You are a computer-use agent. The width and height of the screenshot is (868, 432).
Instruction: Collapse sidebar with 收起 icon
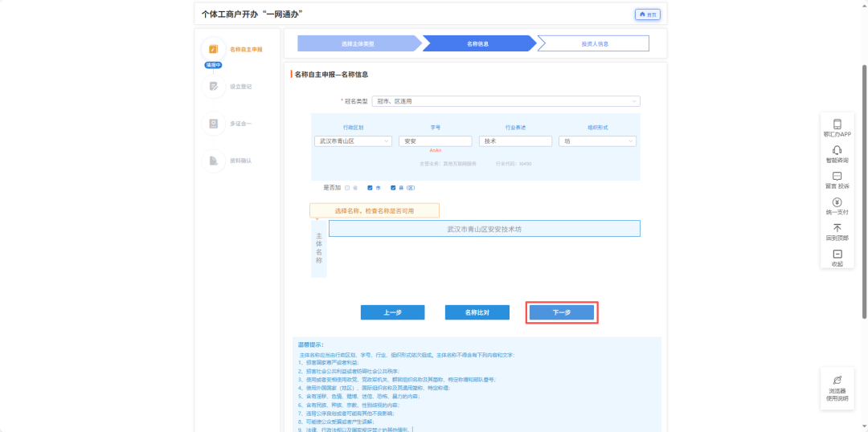(x=837, y=254)
